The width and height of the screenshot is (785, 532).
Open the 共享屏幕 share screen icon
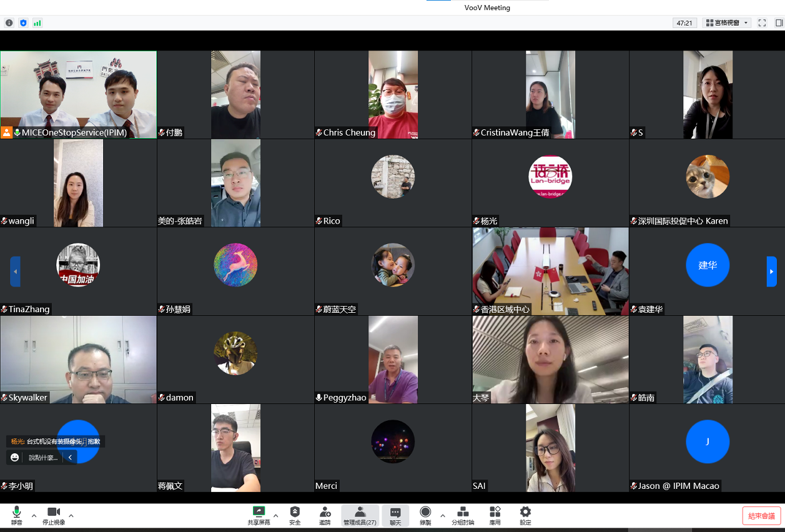point(259,512)
